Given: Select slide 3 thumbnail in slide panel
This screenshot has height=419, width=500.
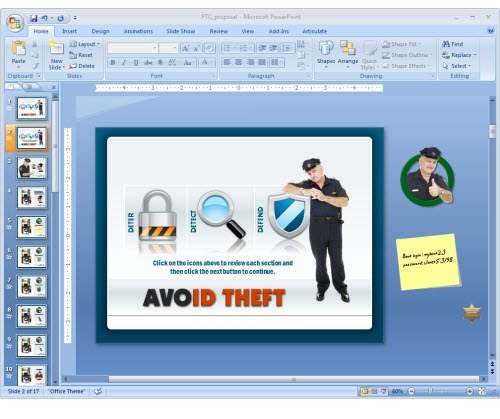Looking at the screenshot, I should (x=32, y=168).
